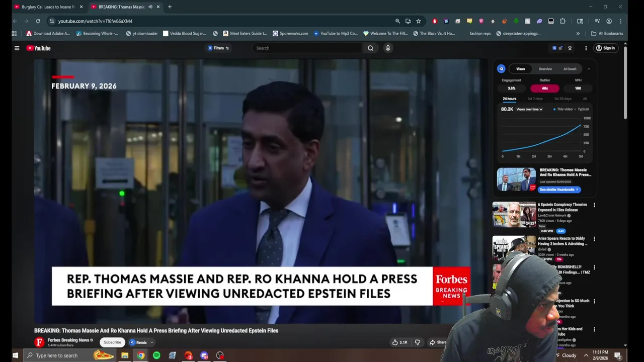Dislike the video with thumbs down
Image resolution: width=644 pixels, height=362 pixels.
[417, 342]
